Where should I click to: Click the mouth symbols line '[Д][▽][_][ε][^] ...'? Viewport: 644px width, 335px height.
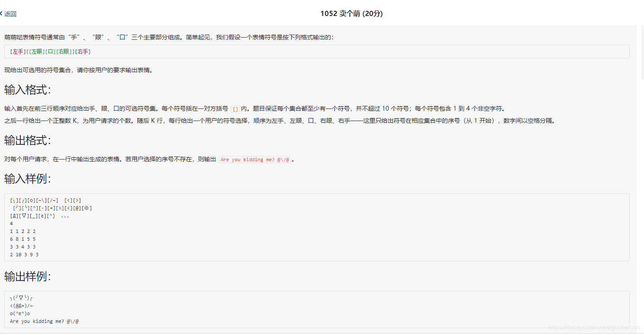coord(39,216)
